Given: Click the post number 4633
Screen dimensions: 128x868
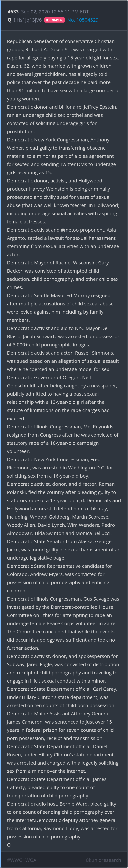Looking at the screenshot, I should (x=13, y=12).
